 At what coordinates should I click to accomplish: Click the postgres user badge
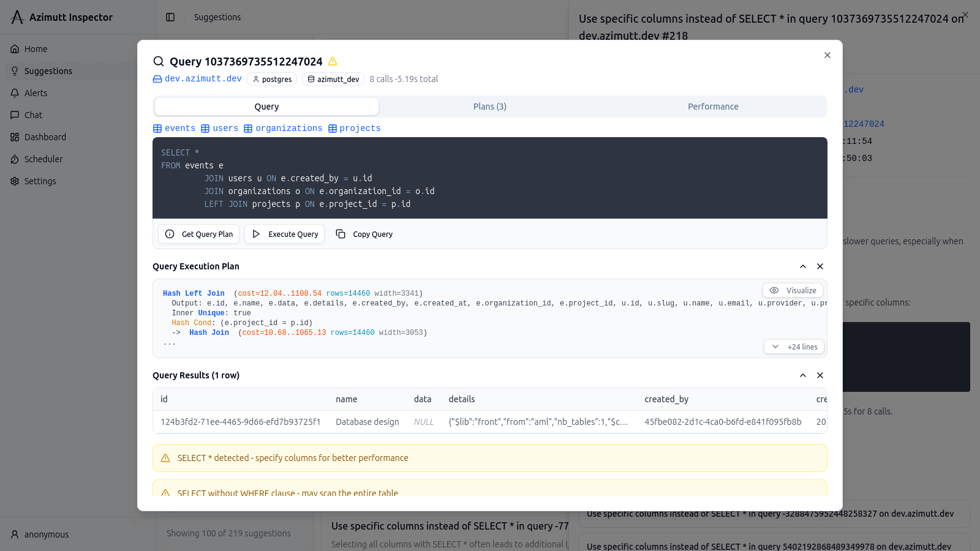click(272, 79)
